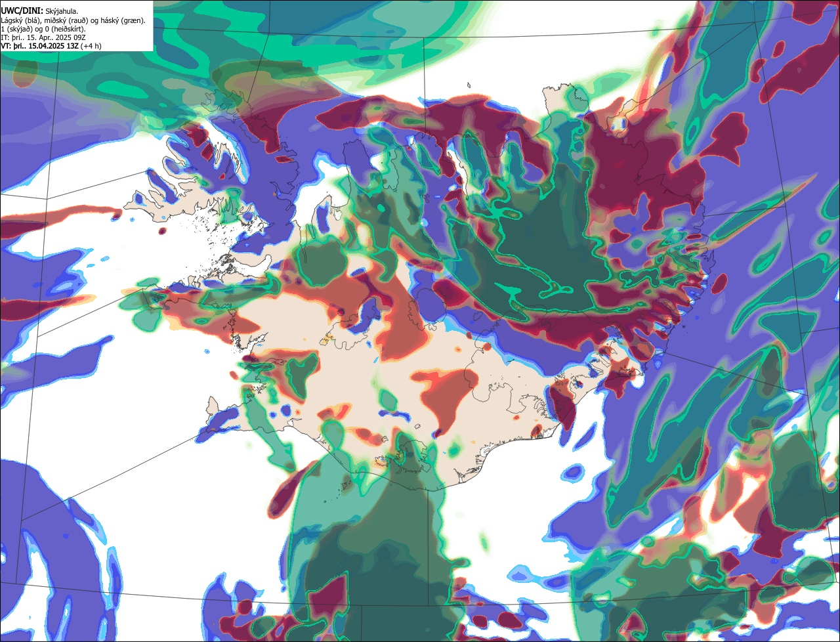Click the '1 (skýjað) og 0 (heiðskírt).' line
The image size is (840, 642).
click(x=43, y=29)
